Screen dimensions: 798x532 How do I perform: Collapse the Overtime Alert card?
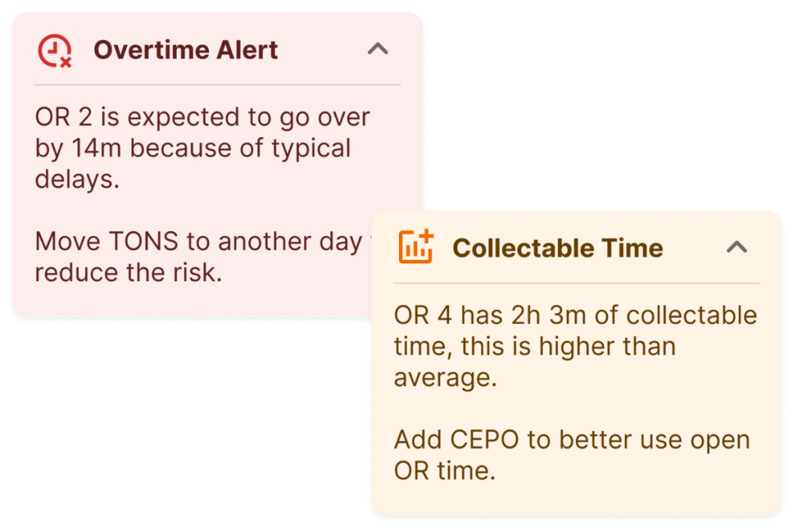tap(378, 49)
